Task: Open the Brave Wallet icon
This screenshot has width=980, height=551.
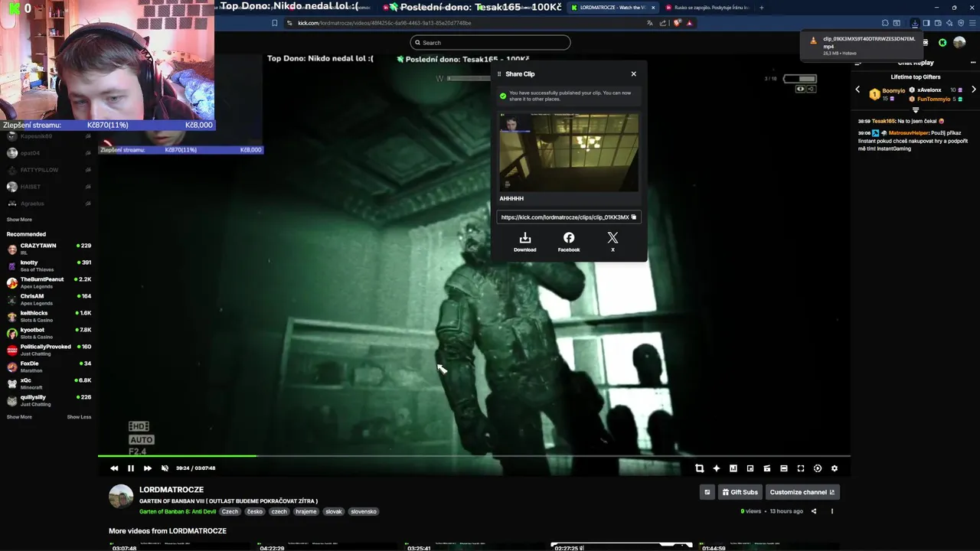Action: pyautogui.click(x=938, y=23)
